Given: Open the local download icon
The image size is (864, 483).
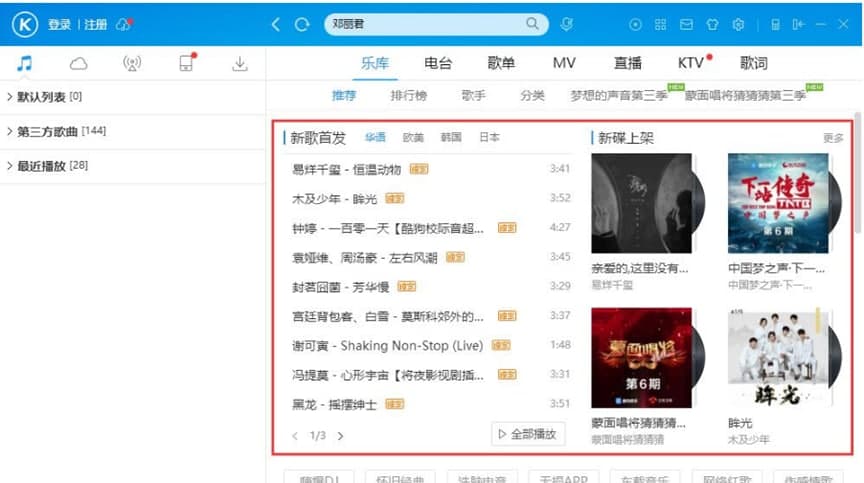Looking at the screenshot, I should click(240, 64).
